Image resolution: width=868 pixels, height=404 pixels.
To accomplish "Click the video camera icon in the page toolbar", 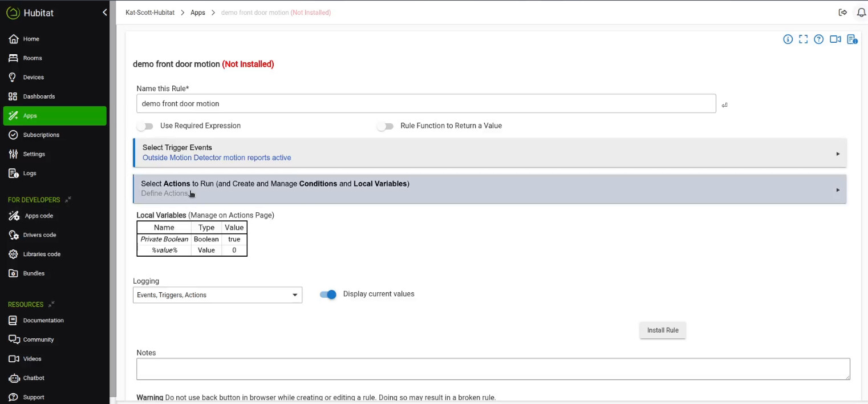I will coord(835,39).
